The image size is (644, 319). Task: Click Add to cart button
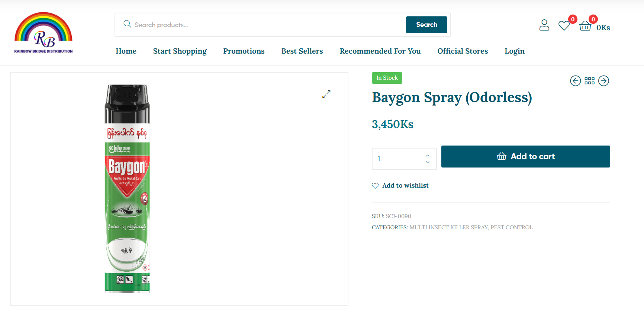tap(525, 156)
